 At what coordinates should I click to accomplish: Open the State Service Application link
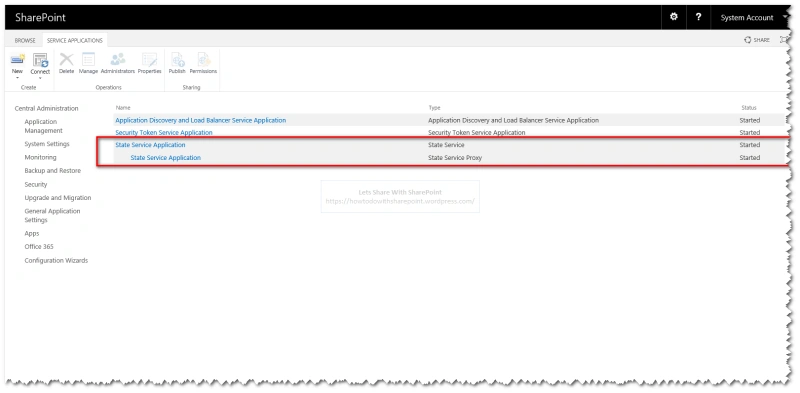pyautogui.click(x=150, y=145)
